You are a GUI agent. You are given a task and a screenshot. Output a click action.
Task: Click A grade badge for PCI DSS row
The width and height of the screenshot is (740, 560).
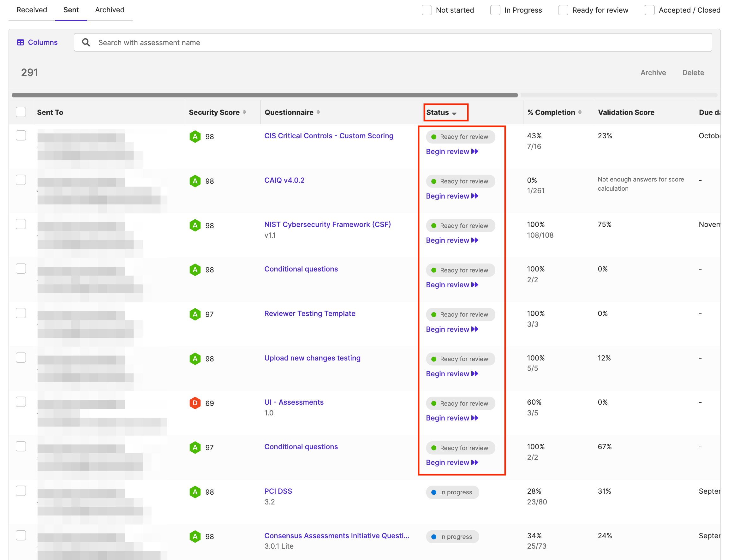tap(195, 492)
